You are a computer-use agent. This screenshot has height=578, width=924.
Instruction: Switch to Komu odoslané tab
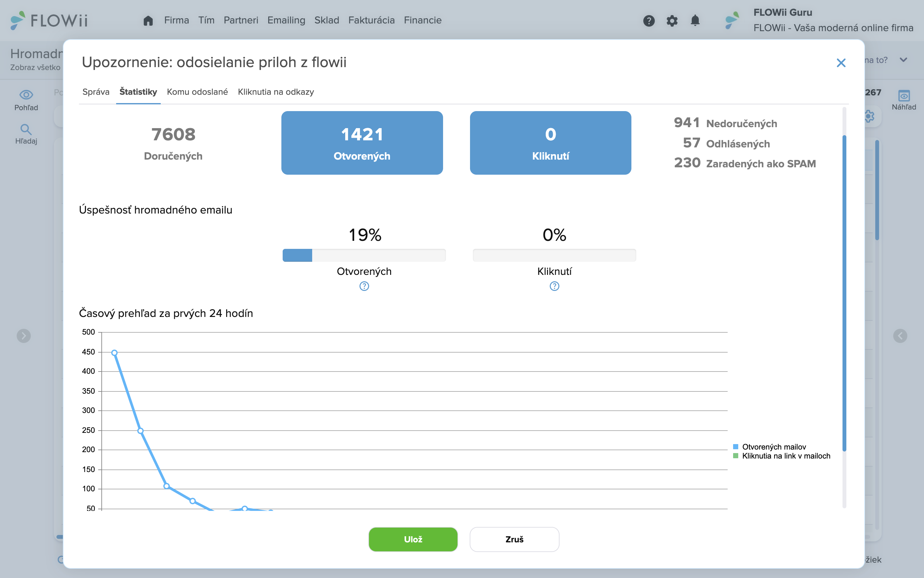click(x=197, y=92)
